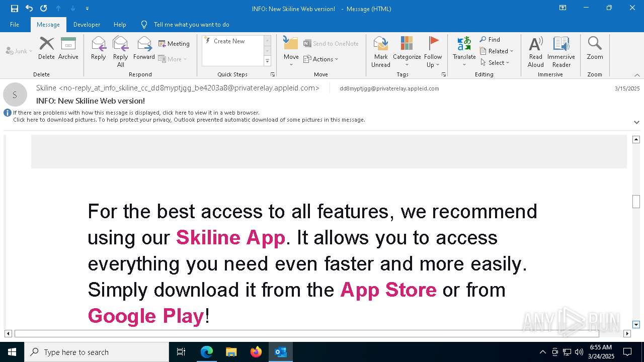Image resolution: width=644 pixels, height=362 pixels.
Task: Open the More respond options dropdown
Action: tap(173, 59)
